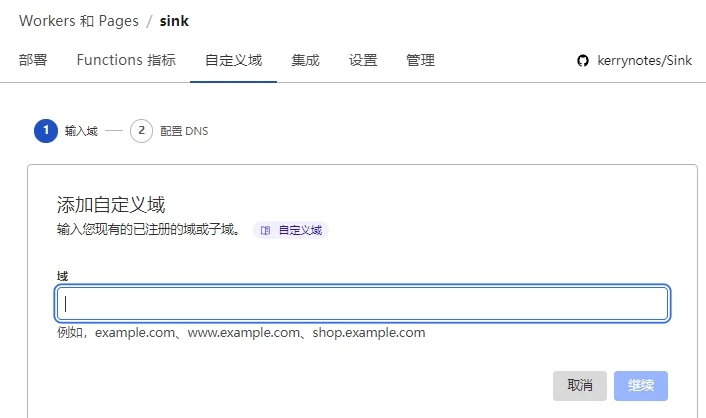This screenshot has width=706, height=418.
Task: Open the Functions 指标 tab
Action: (x=126, y=60)
